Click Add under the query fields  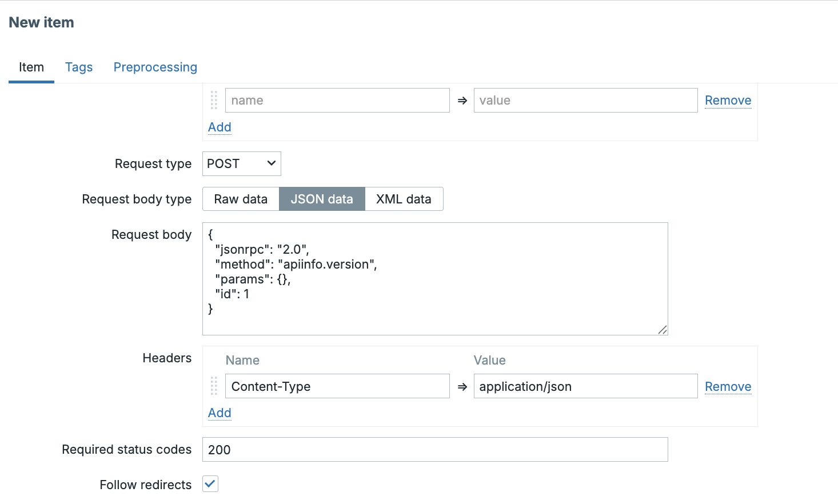click(x=219, y=127)
